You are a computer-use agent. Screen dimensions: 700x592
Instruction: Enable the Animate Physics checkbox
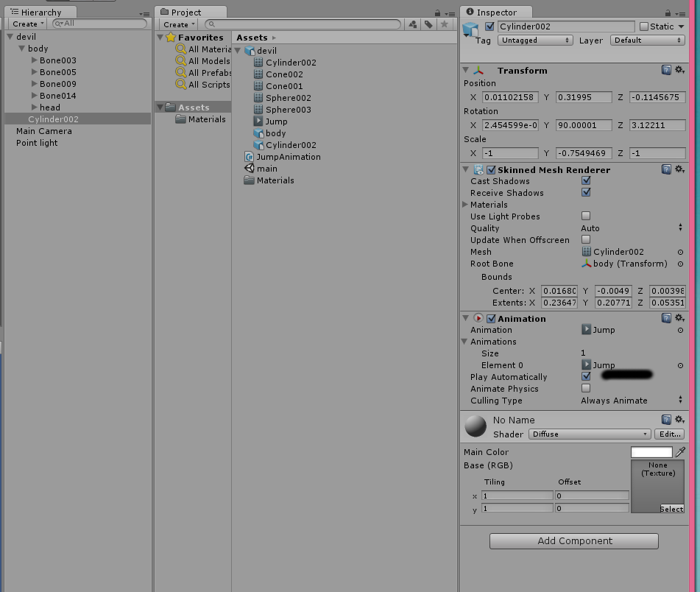586,389
